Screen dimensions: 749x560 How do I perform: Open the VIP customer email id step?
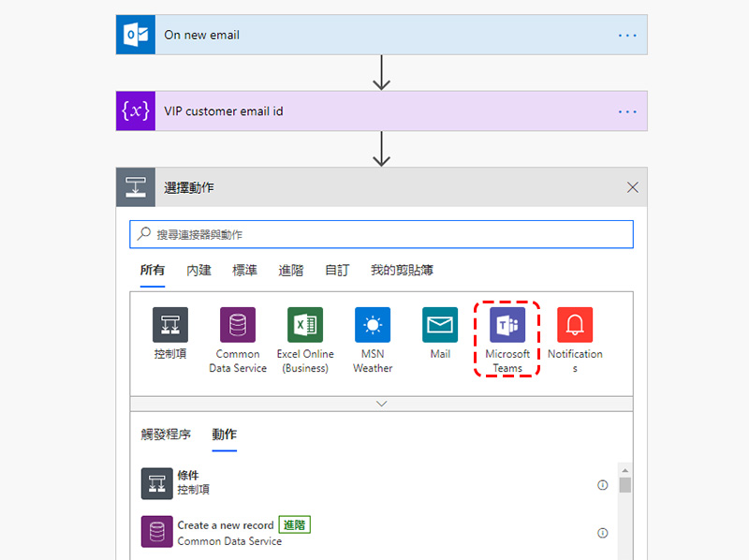point(382,111)
